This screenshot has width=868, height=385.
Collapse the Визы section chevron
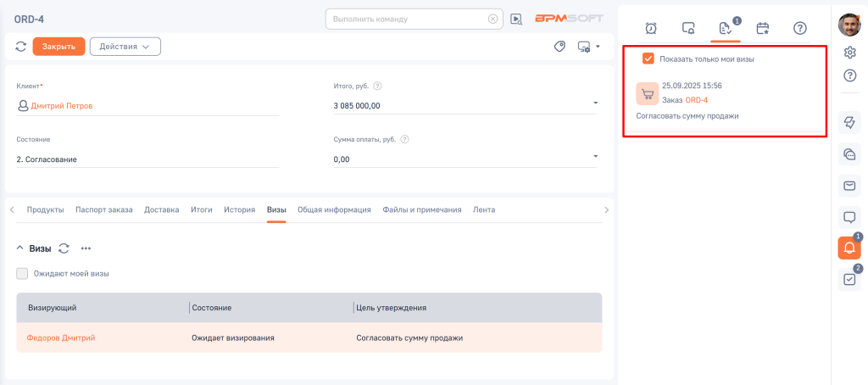pos(20,248)
